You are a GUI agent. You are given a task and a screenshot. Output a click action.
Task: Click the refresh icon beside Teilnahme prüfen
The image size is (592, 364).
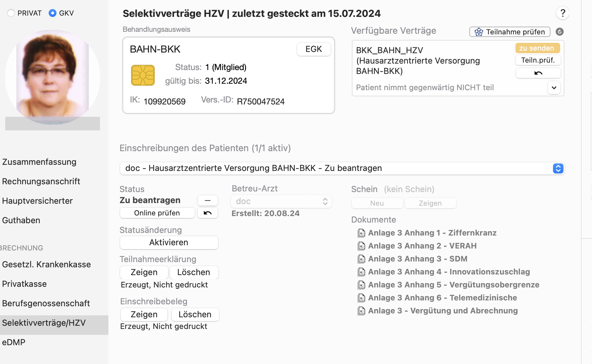coord(560,31)
